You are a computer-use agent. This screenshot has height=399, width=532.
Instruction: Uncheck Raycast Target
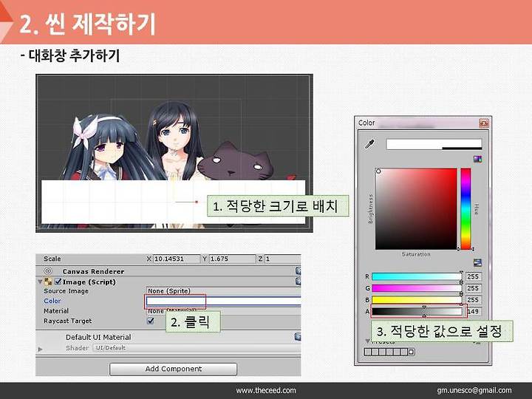pos(151,321)
